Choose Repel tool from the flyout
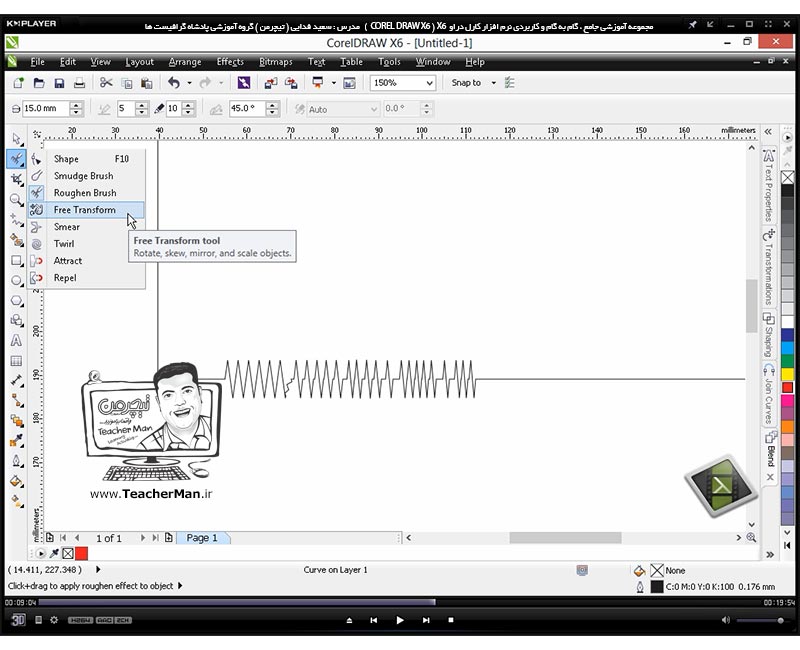This screenshot has height=650, width=800. coord(86,278)
